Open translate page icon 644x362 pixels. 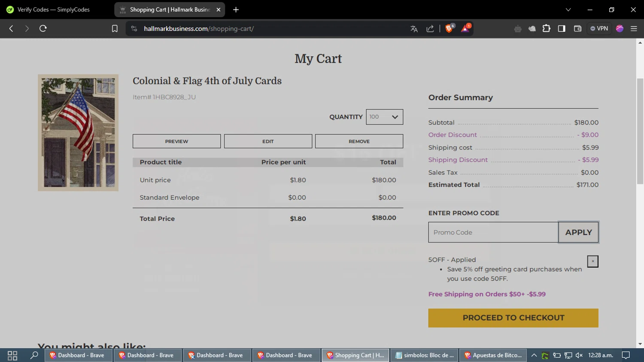(414, 29)
